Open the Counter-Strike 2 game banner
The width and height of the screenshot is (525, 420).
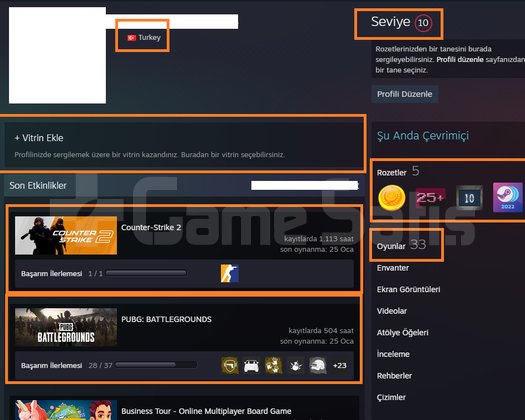(x=66, y=235)
